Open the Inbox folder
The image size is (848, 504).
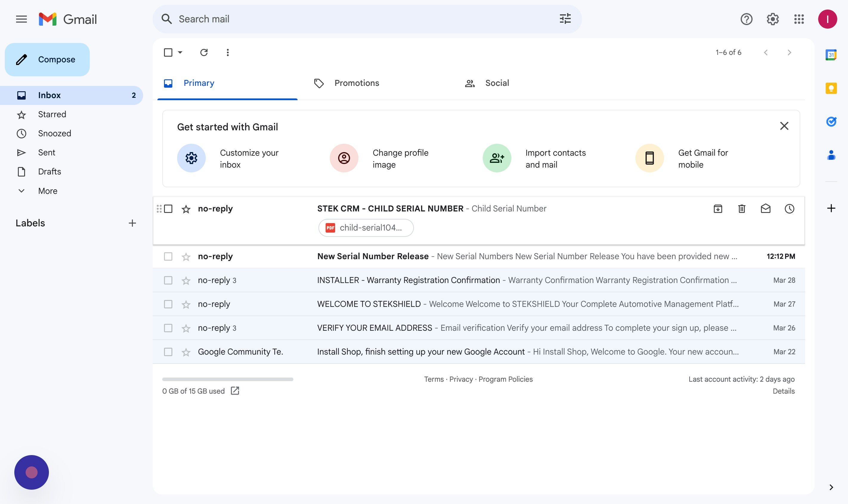pyautogui.click(x=71, y=95)
